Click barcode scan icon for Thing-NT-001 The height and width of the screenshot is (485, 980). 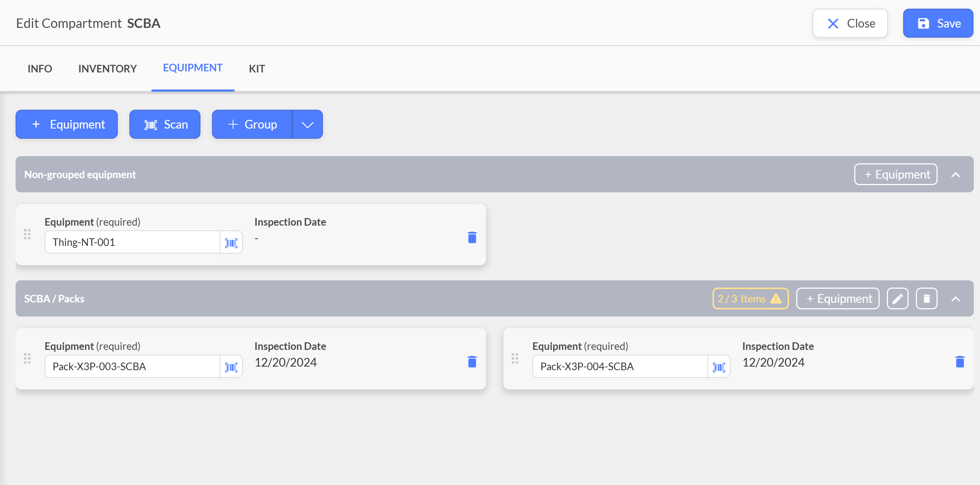click(231, 243)
